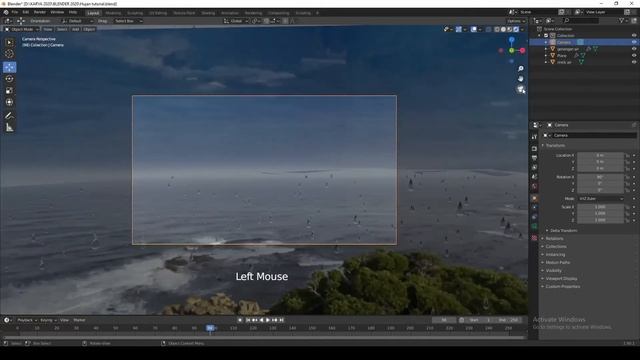
Task: Open the timeline Keying popover
Action: pyautogui.click(x=48, y=320)
